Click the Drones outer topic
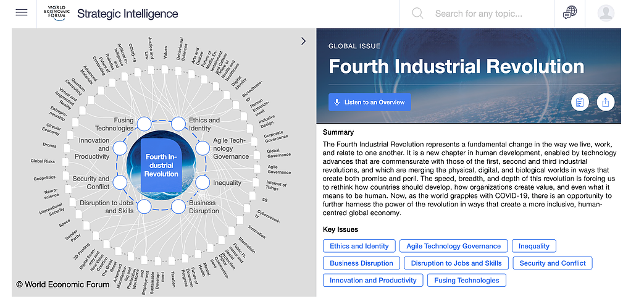This screenshot has width=644, height=301. (x=49, y=145)
